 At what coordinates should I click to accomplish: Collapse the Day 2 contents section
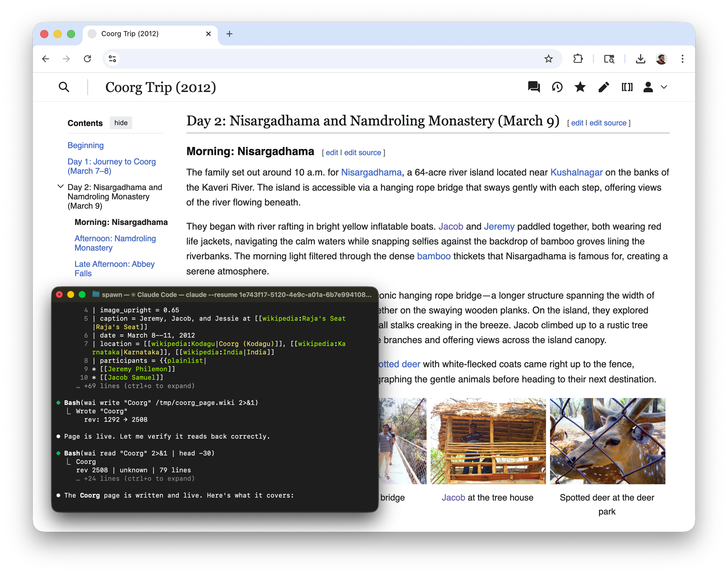pyautogui.click(x=61, y=187)
